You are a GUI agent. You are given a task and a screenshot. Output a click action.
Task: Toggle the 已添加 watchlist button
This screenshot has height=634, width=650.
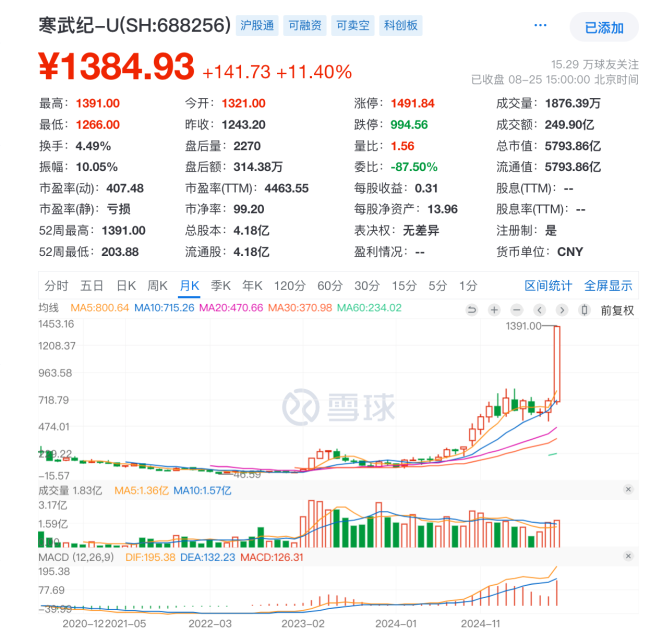(x=603, y=27)
